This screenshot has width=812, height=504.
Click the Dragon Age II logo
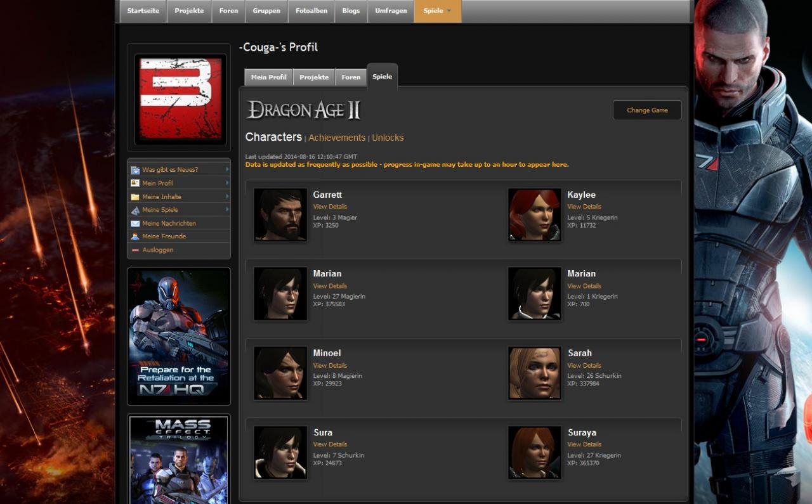click(303, 110)
